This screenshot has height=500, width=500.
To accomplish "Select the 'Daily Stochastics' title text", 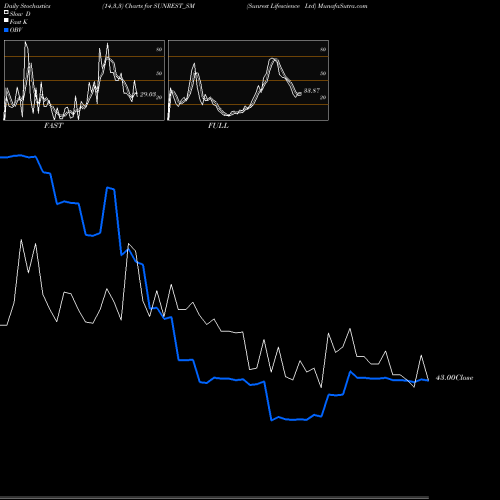I will (x=27, y=6).
